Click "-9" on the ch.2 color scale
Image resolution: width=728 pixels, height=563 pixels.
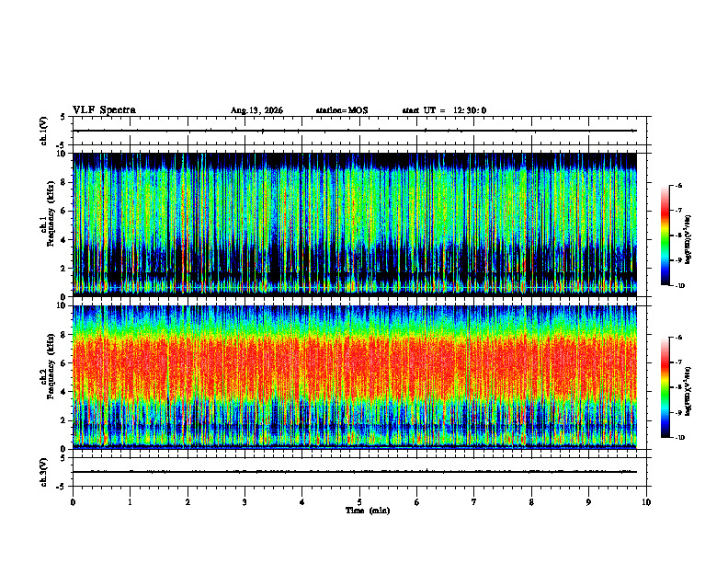678,412
